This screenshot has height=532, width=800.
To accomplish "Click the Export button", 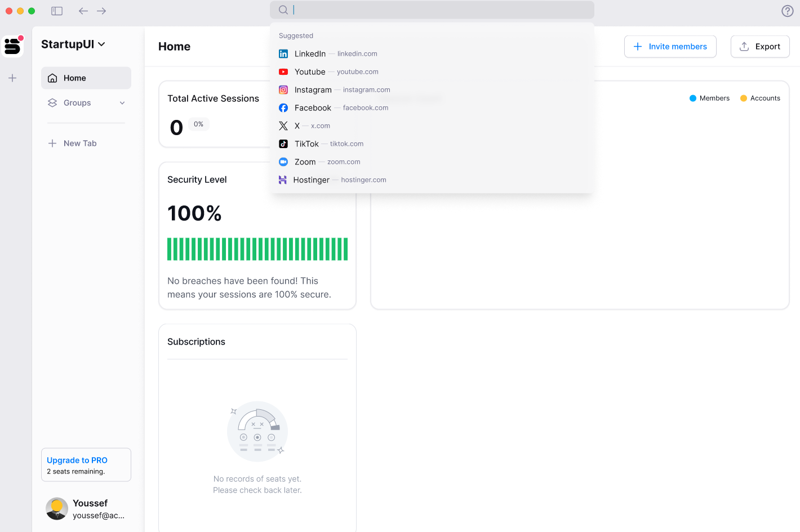I will pyautogui.click(x=760, y=47).
